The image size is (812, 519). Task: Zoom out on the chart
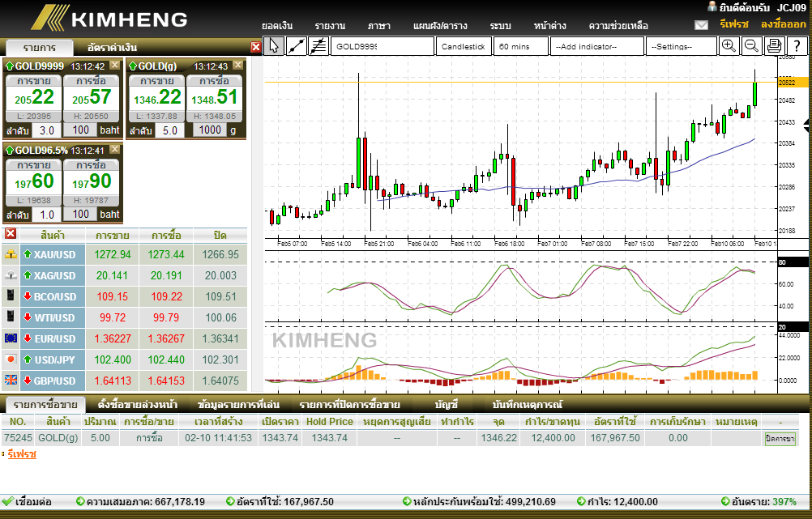(751, 46)
